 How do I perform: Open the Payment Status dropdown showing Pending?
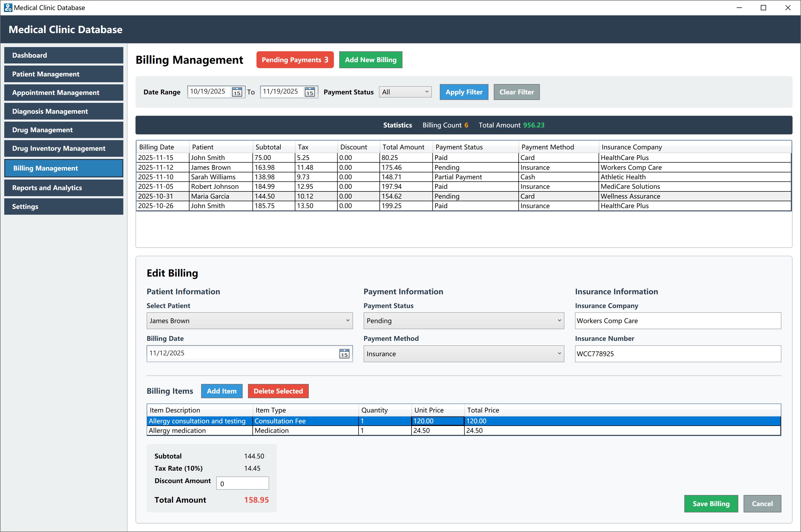coord(463,321)
